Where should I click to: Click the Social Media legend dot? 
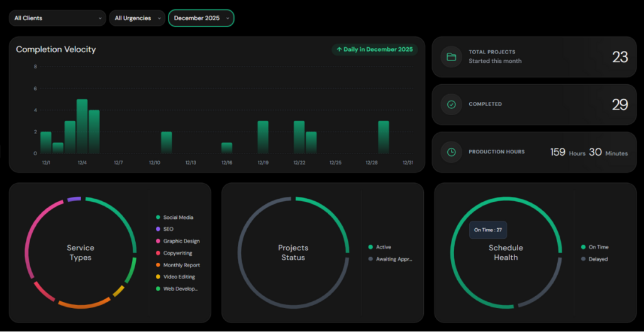[158, 218]
